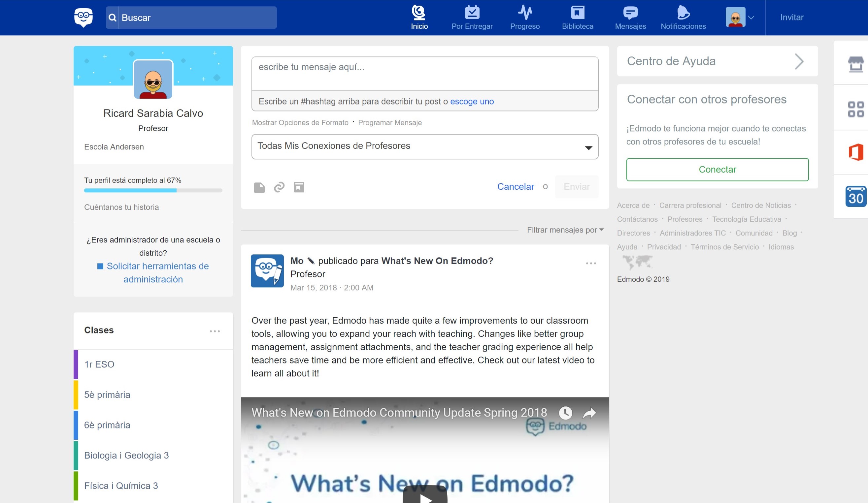Image resolution: width=868 pixels, height=503 pixels.
Task: Click the profile completion progress bar
Action: tap(153, 190)
